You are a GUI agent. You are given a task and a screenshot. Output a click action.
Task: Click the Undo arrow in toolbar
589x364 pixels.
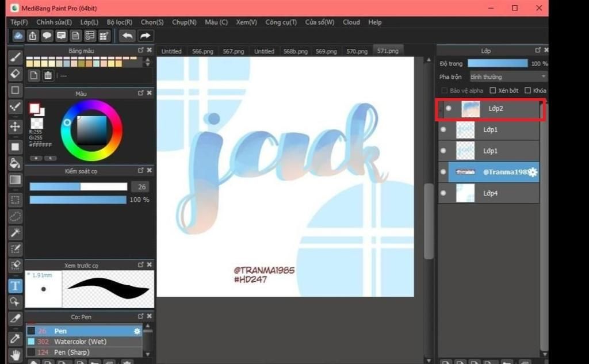[127, 36]
